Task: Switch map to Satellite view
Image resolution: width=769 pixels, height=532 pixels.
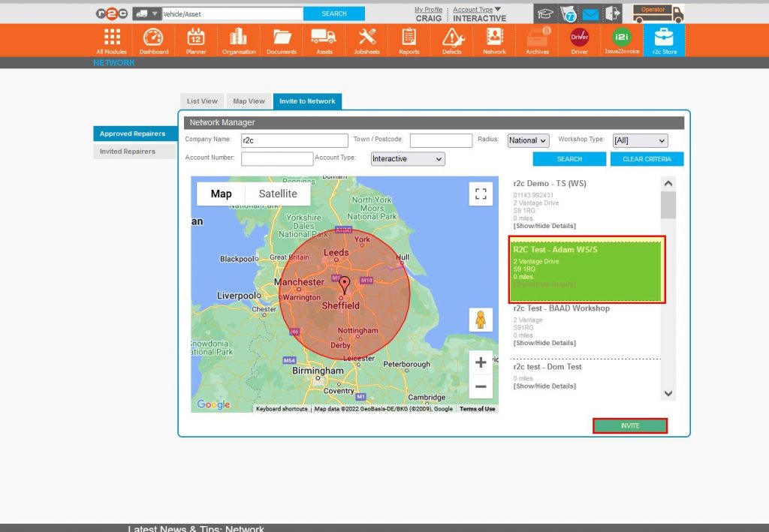Action: pos(278,194)
